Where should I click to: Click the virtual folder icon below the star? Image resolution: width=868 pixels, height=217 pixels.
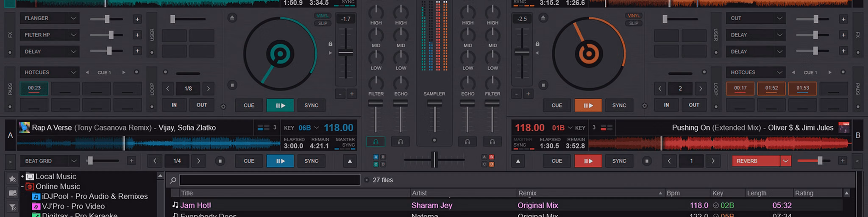(12, 193)
